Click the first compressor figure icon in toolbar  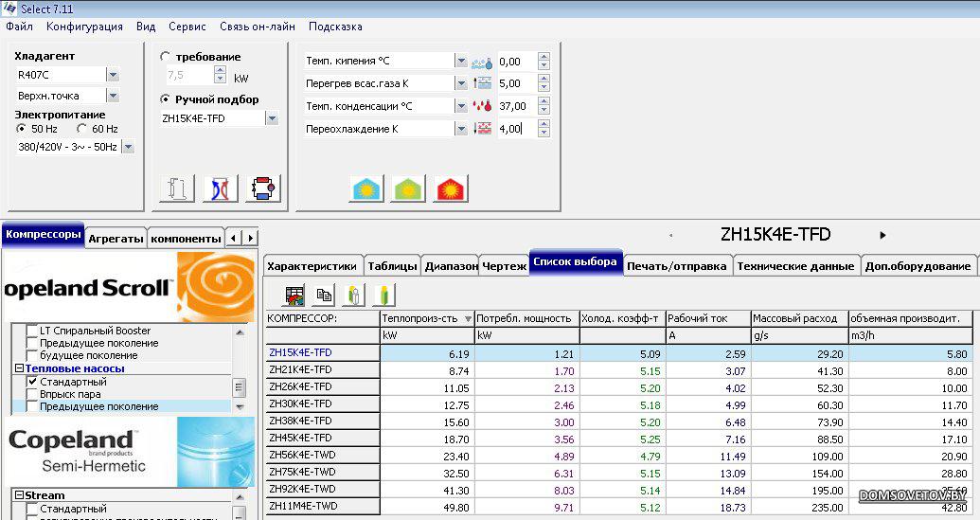coord(354,295)
